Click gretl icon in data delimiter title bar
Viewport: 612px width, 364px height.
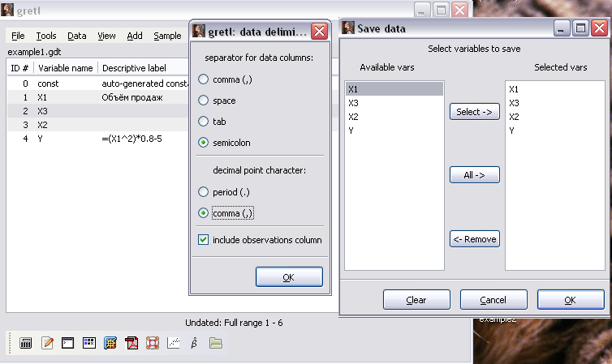coord(199,31)
